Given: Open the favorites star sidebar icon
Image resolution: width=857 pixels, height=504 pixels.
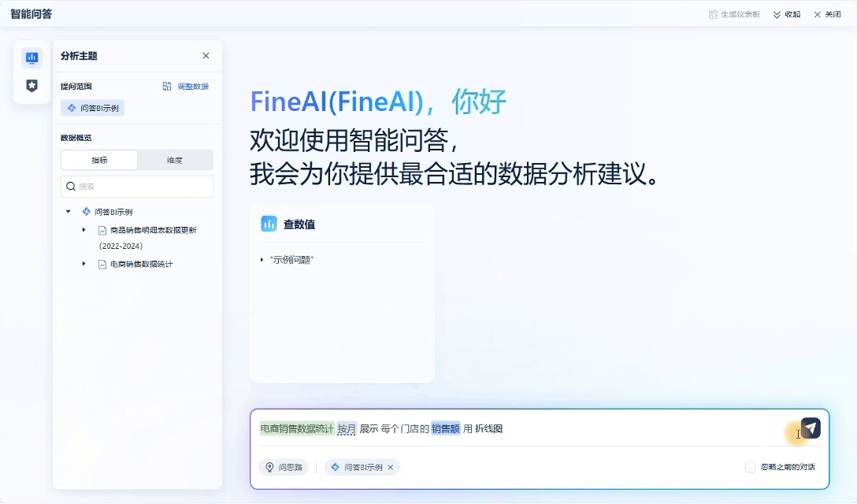Looking at the screenshot, I should tap(32, 85).
